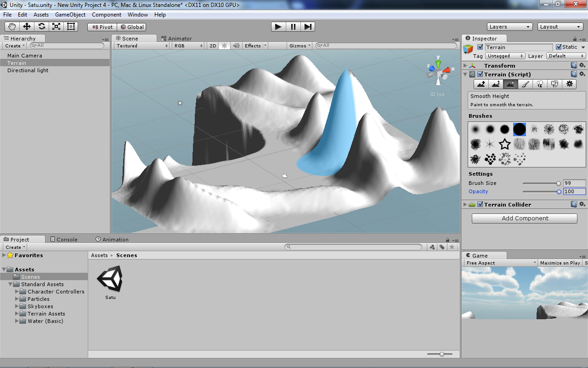Screen dimensions: 588x368
Task: Expand the Terrain Assets folder
Action: [17, 313]
